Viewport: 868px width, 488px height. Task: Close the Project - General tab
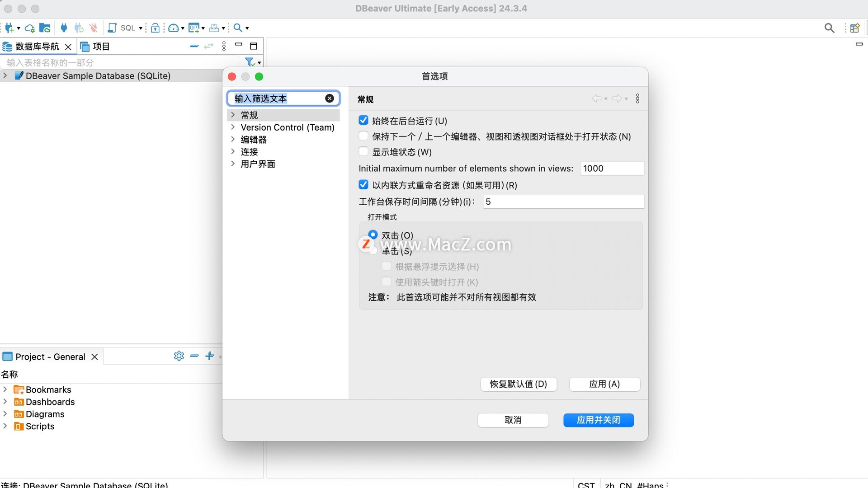(94, 357)
